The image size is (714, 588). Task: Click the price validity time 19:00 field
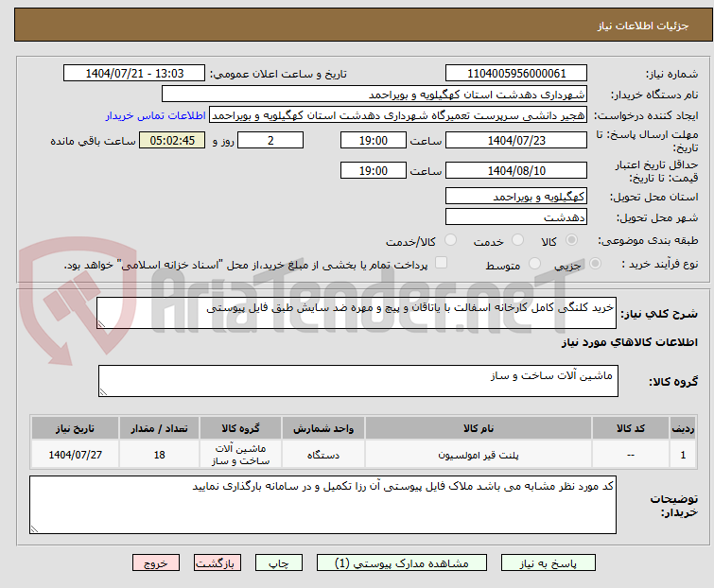click(x=374, y=170)
